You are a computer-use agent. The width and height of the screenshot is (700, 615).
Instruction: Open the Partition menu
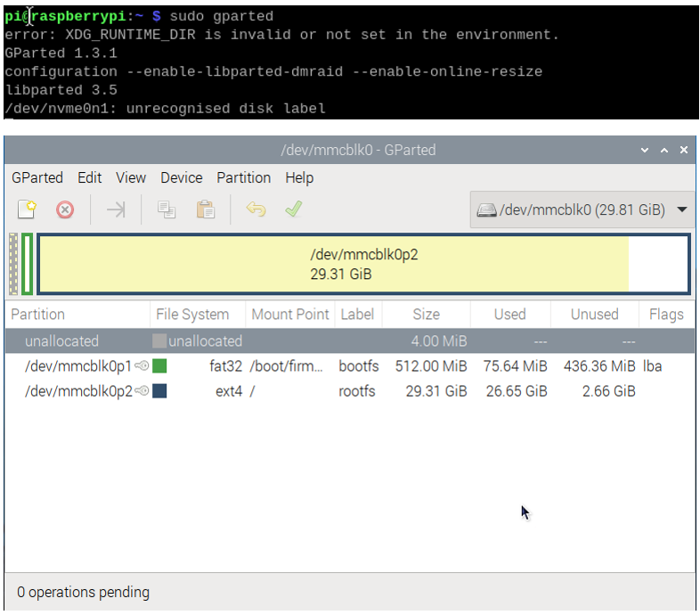244,178
